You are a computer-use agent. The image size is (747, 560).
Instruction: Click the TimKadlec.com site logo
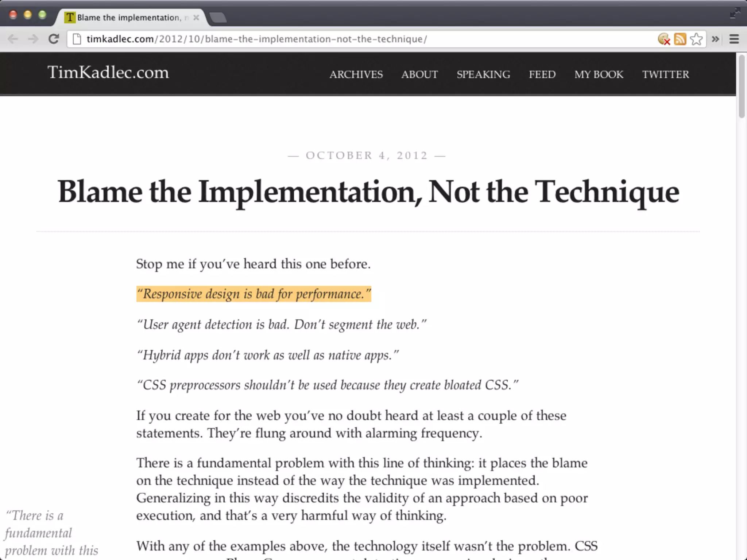[108, 72]
